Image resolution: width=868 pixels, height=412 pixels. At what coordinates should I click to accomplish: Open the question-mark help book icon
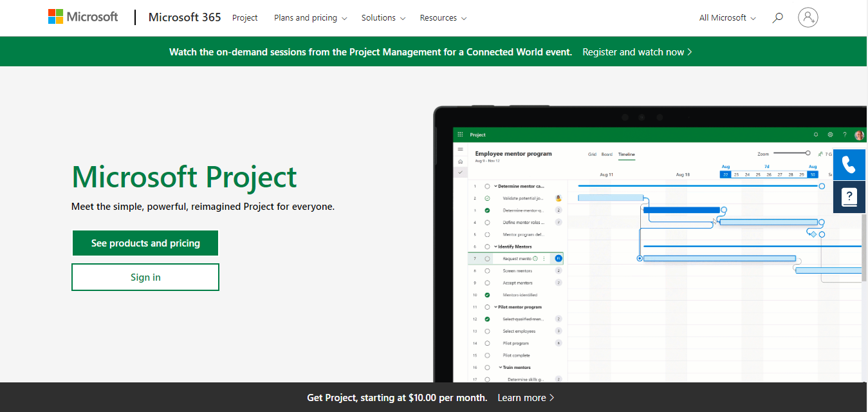coord(849,197)
